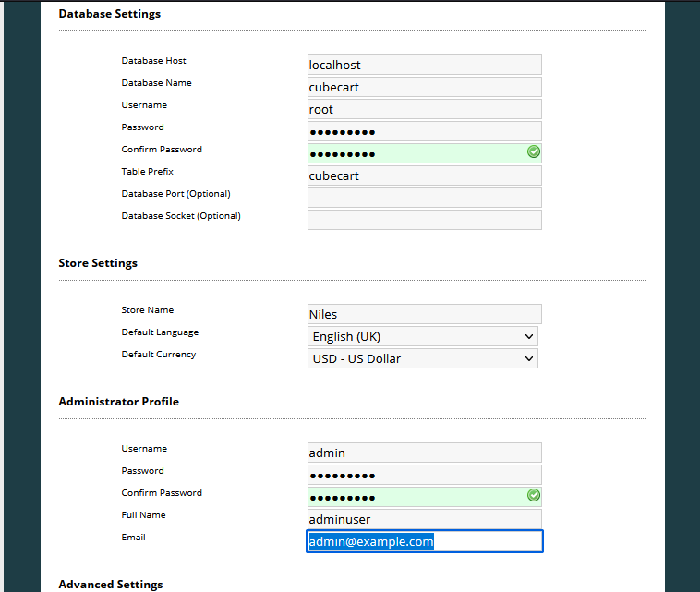Click the Default Language label
700x592 pixels.
160,332
